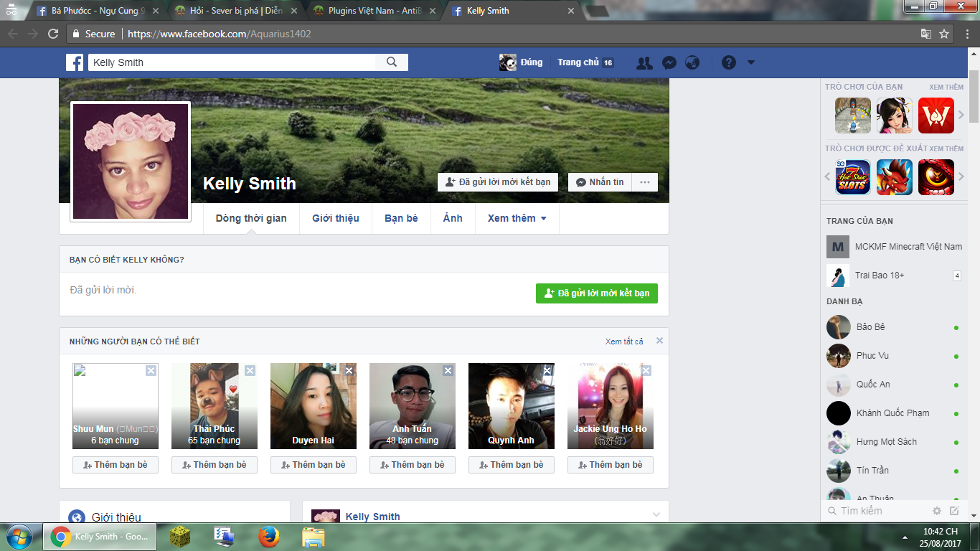The image size is (980, 551).
Task: Open the Minecraft block taskbar icon
Action: [180, 537]
